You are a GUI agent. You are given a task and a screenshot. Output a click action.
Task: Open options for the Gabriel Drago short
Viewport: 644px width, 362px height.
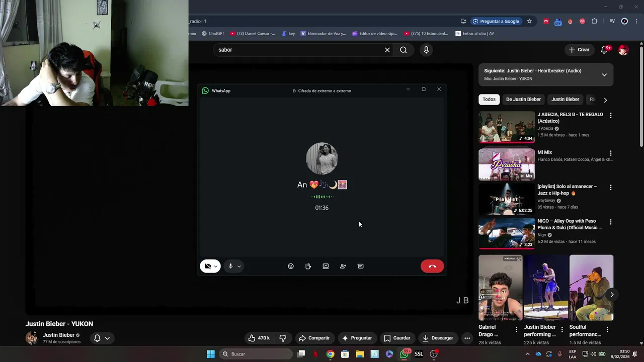[516, 330]
